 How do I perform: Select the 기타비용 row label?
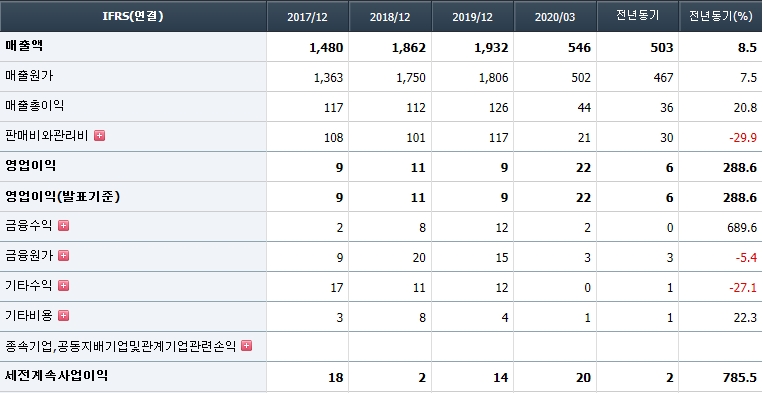pyautogui.click(x=29, y=316)
